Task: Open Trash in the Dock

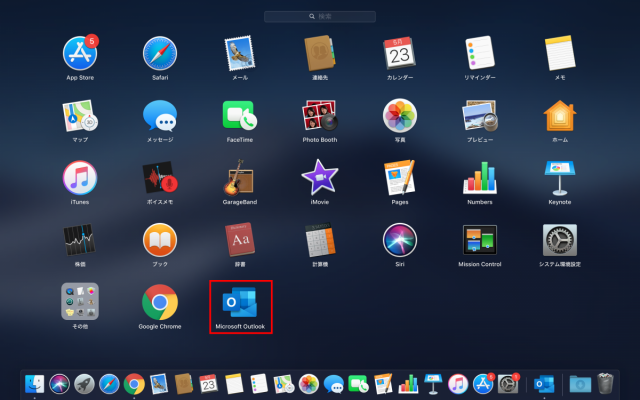Action: click(605, 383)
